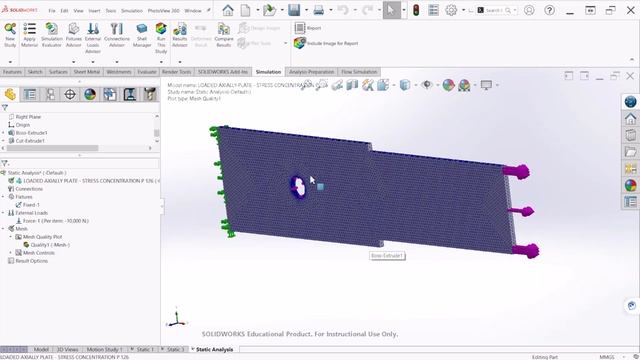
Task: Click the user login icon
Action: pos(529,10)
